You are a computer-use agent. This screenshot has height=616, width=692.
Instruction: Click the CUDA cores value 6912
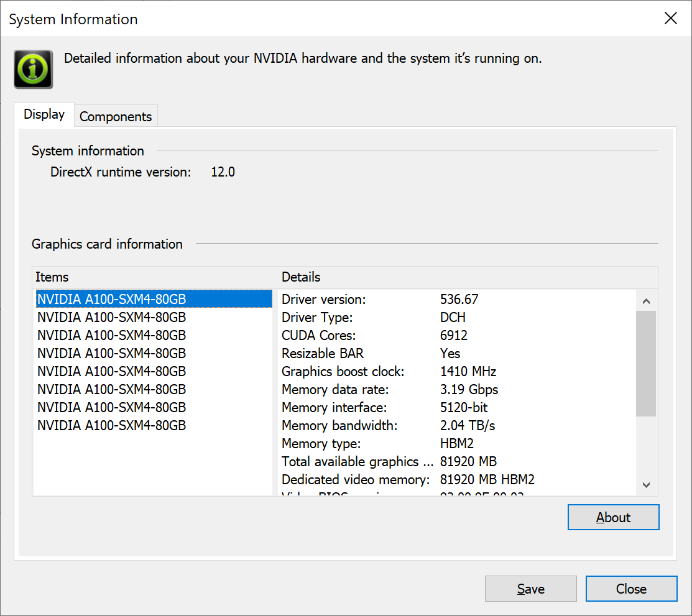tap(454, 336)
